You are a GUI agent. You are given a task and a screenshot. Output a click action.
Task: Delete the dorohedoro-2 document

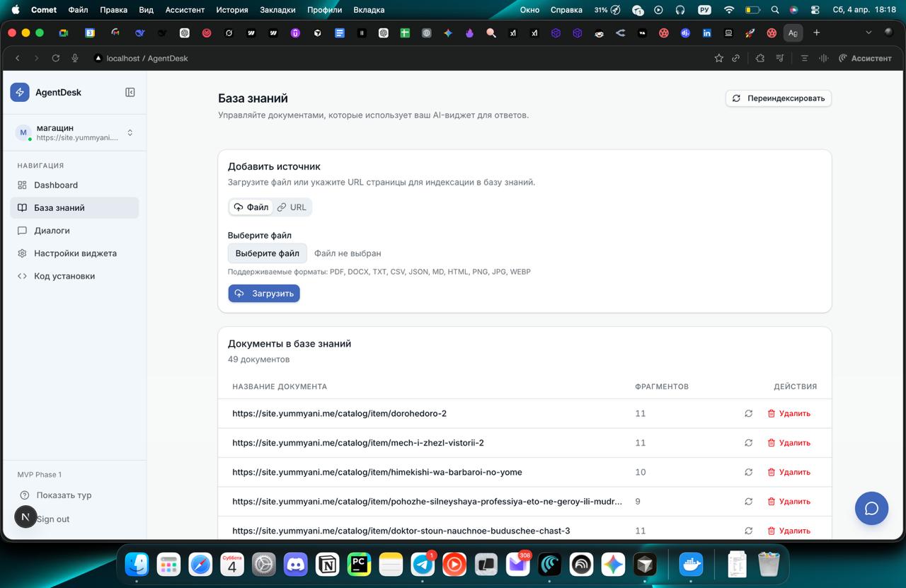point(789,413)
